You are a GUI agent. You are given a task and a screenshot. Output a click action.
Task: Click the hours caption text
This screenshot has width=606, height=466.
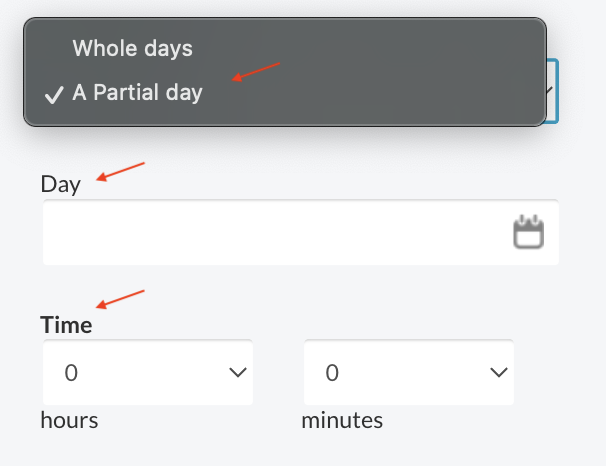click(69, 420)
